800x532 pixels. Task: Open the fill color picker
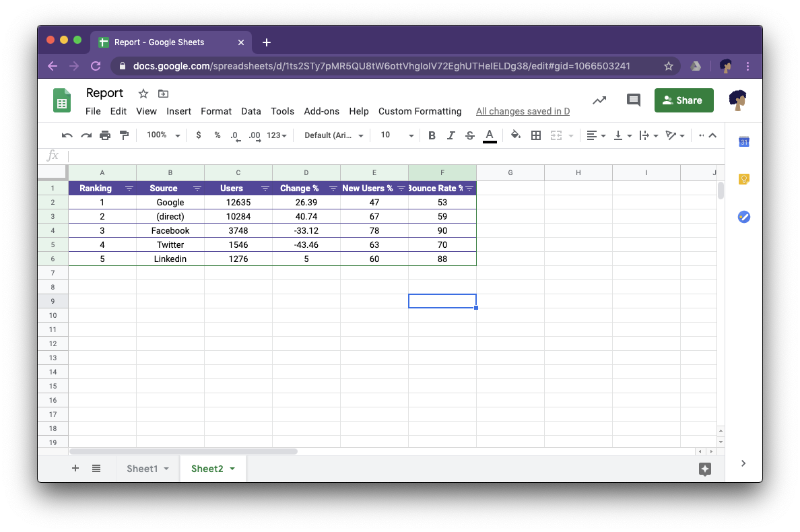tap(515, 135)
